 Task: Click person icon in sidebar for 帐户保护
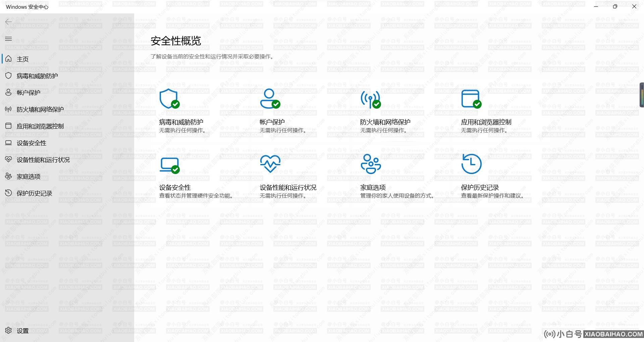(8, 92)
